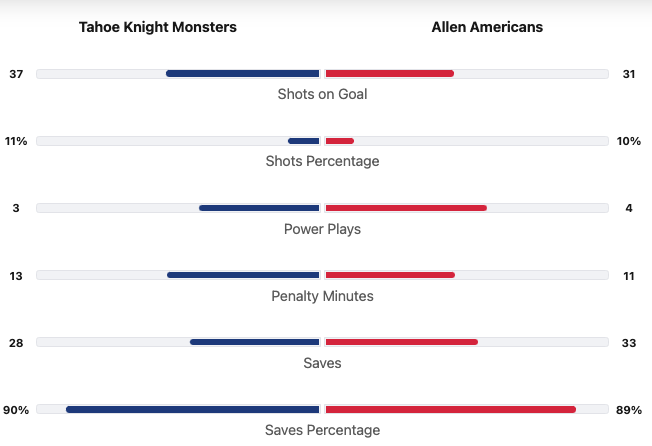Click the Tahoe Knight Monsters team name
The width and height of the screenshot is (652, 446).
click(158, 27)
